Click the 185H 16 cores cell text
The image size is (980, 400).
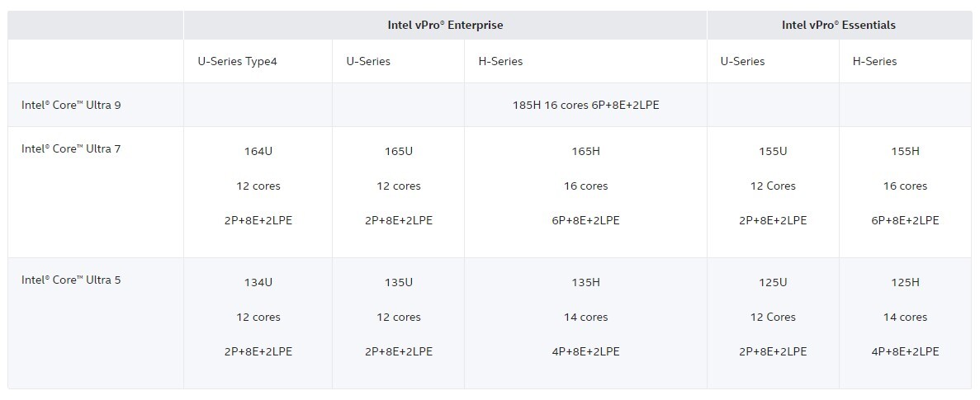click(x=585, y=105)
